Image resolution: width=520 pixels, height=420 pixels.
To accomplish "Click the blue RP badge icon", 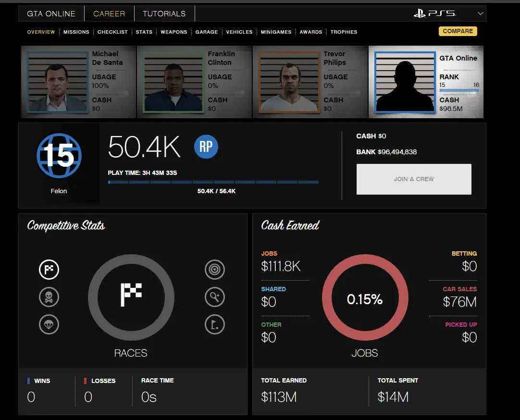I will (x=206, y=147).
